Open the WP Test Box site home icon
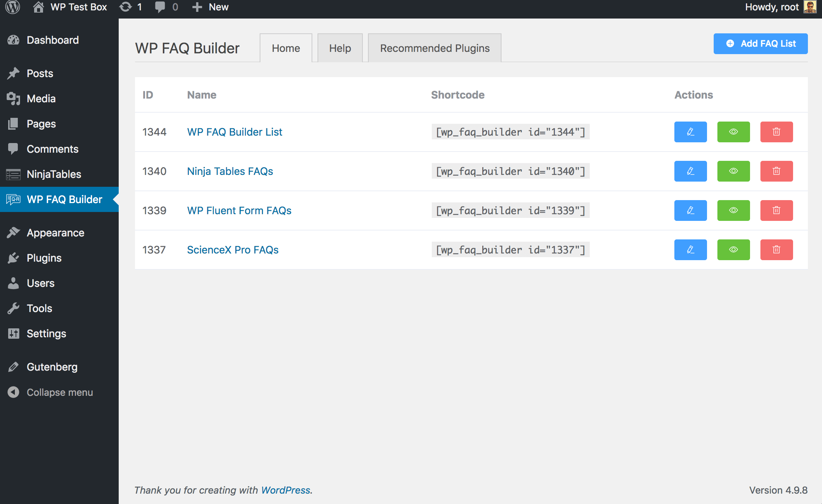 coord(38,7)
